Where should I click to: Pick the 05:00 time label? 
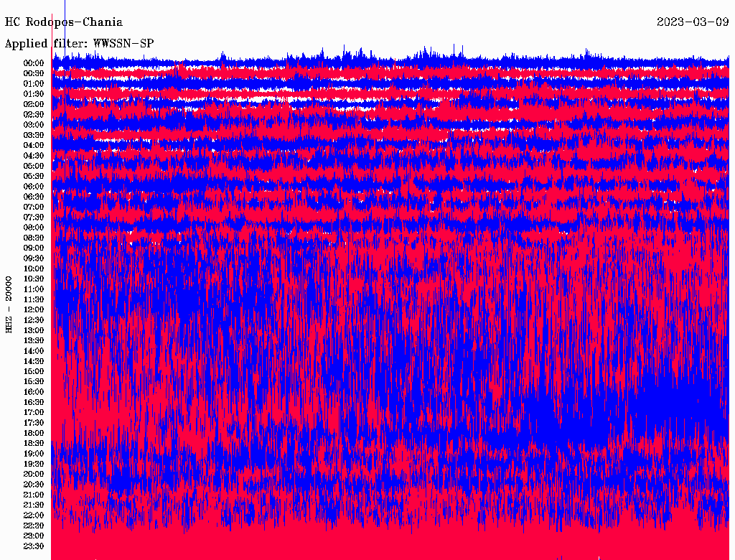34,166
